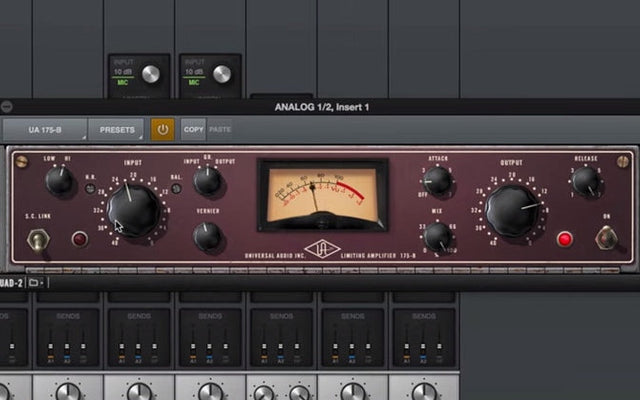This screenshot has height=400, width=640.
Task: Open the UA 175-B plugin selector dropdown
Action: point(45,130)
